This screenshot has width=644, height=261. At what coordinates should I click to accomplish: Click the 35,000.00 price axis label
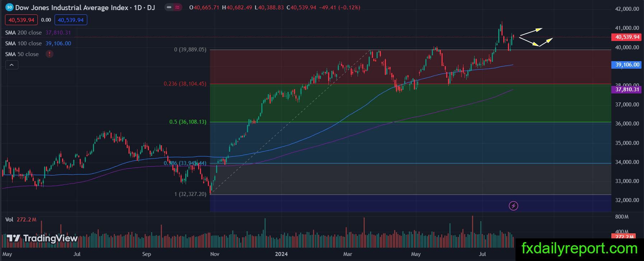(x=627, y=143)
